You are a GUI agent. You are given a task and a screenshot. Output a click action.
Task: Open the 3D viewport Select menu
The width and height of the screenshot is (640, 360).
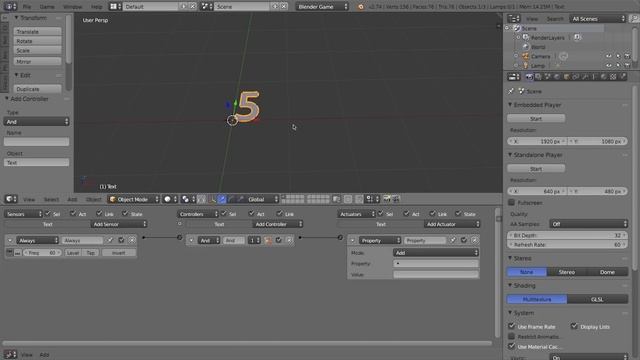(51, 199)
